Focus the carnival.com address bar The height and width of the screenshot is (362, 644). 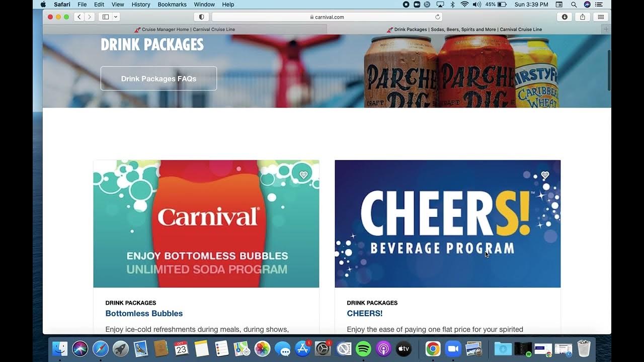click(327, 17)
